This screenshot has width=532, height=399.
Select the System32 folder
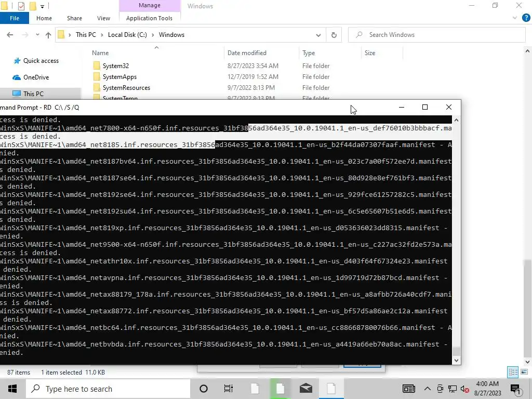[x=116, y=66]
